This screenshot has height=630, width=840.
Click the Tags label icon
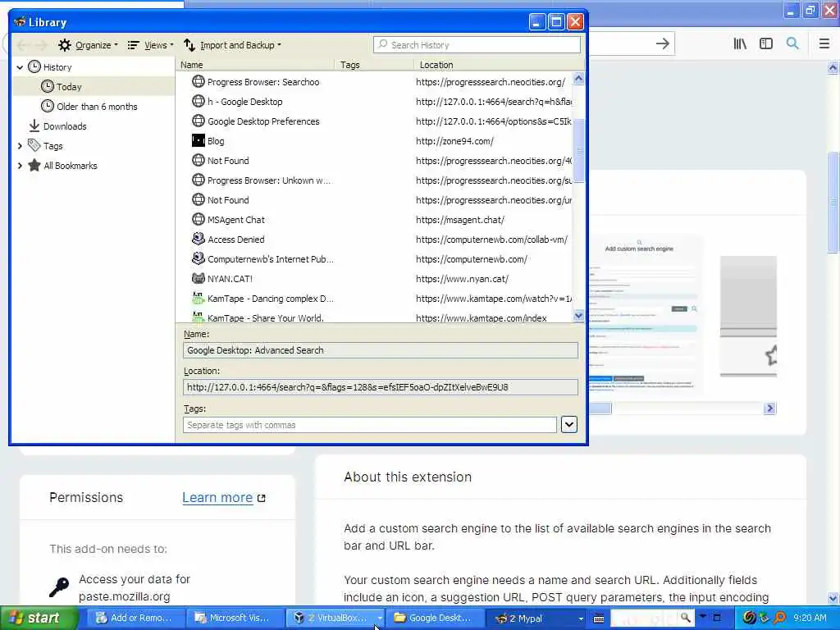click(34, 145)
